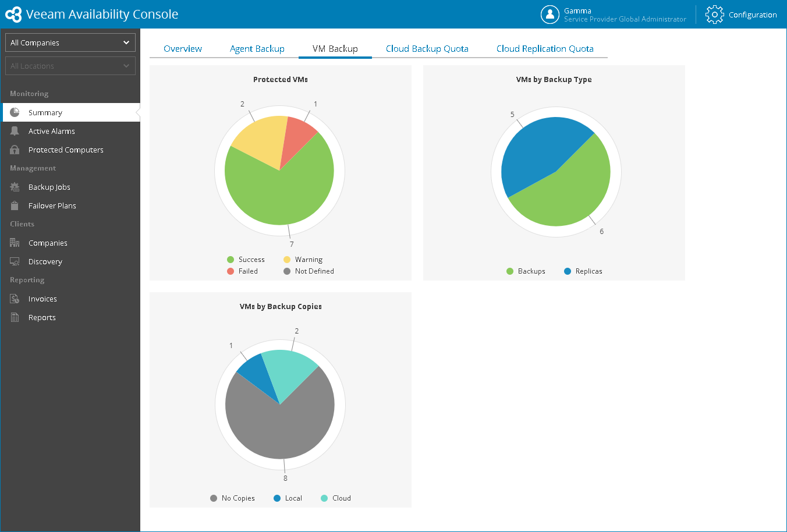The height and width of the screenshot is (532, 787).
Task: Switch to the Agent Backup tab
Action: pos(257,49)
